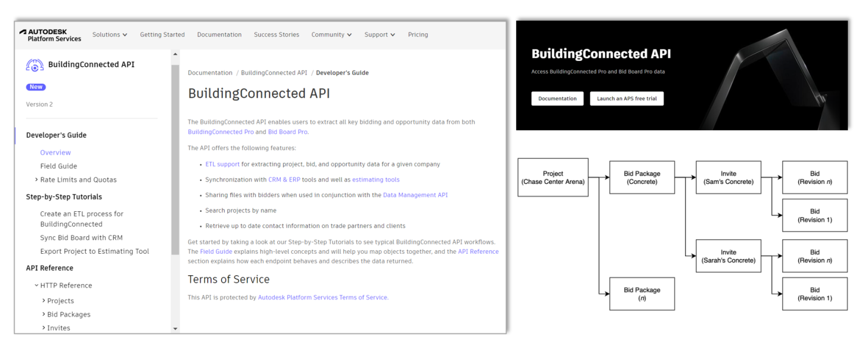This screenshot has width=868, height=351.
Task: Click the Bid Package (Concrete) box
Action: tap(641, 177)
